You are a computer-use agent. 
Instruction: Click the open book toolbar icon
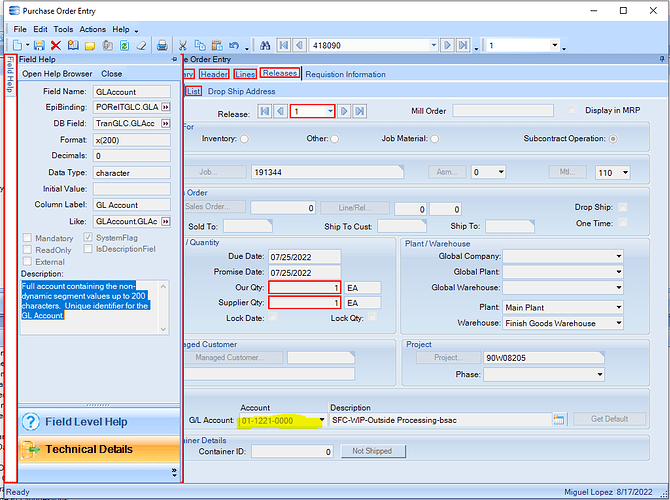click(73, 45)
